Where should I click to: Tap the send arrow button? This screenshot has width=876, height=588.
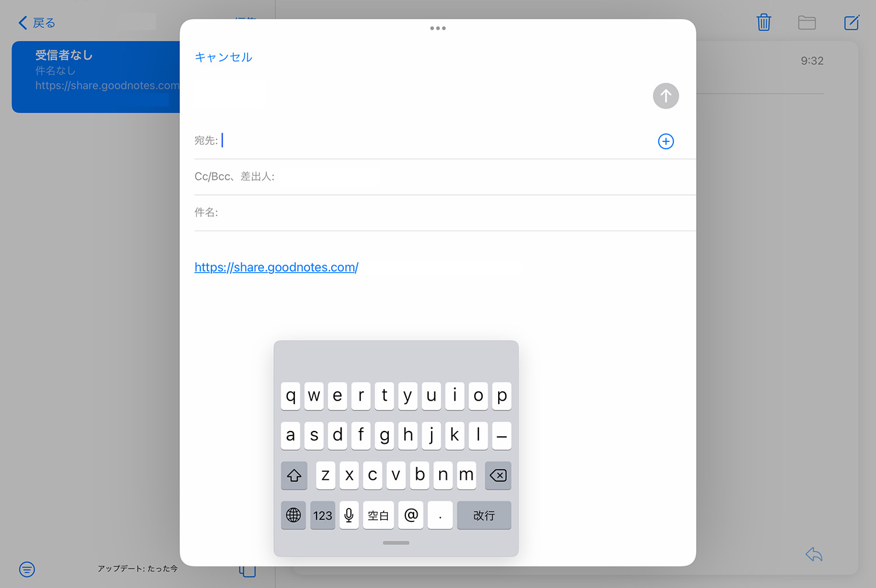[666, 96]
